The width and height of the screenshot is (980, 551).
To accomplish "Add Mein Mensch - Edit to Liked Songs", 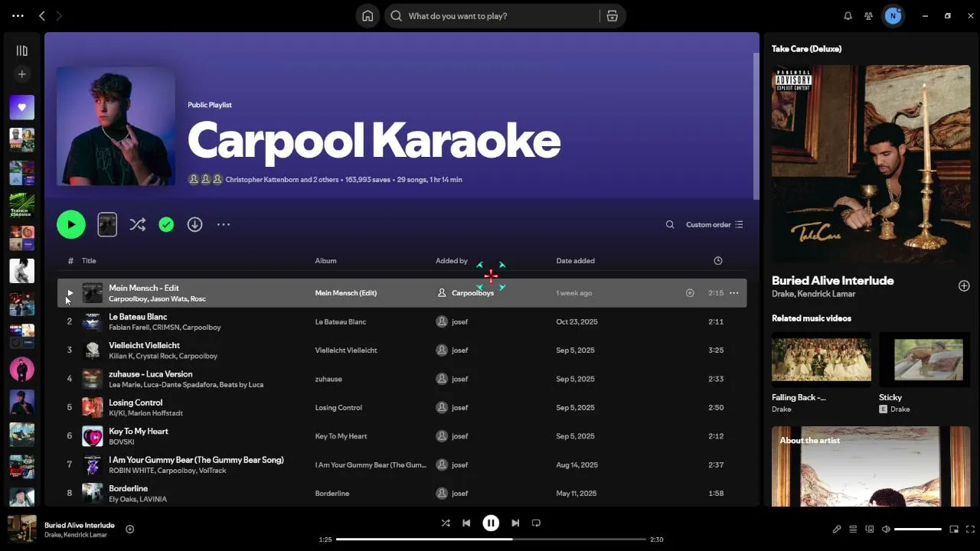I will tap(690, 292).
